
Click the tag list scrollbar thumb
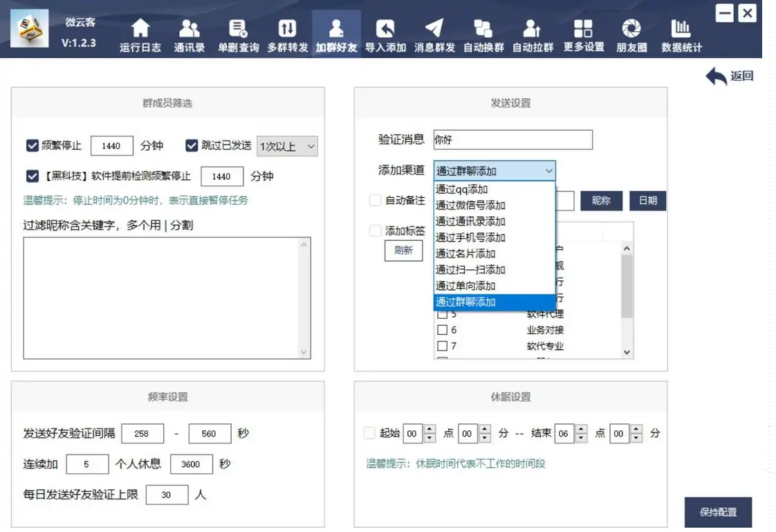(627, 287)
